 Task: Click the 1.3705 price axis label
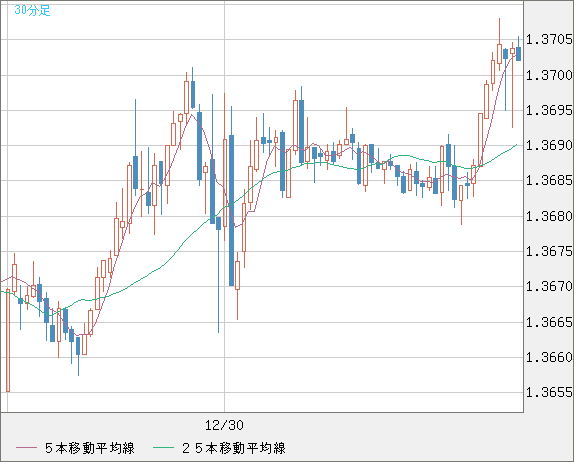point(549,39)
